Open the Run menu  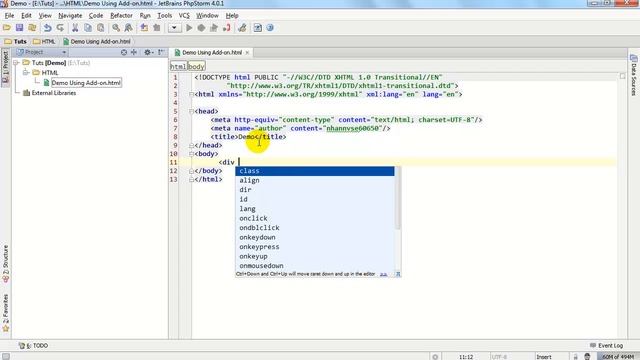coord(145,16)
